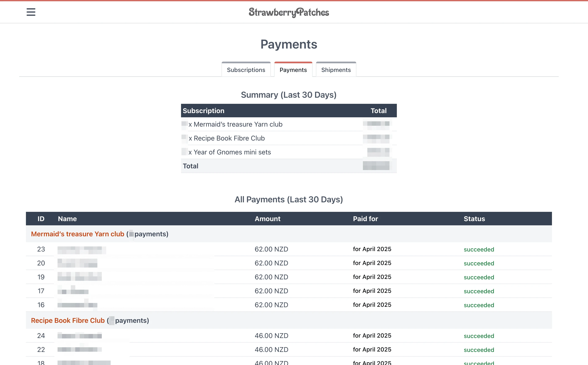The height and width of the screenshot is (365, 588).
Task: Open the Mermaid's treasure Yarn club link
Action: [x=77, y=234]
